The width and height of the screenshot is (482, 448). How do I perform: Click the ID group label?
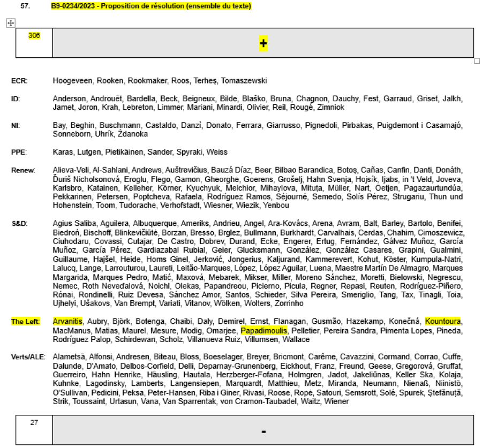[15, 99]
